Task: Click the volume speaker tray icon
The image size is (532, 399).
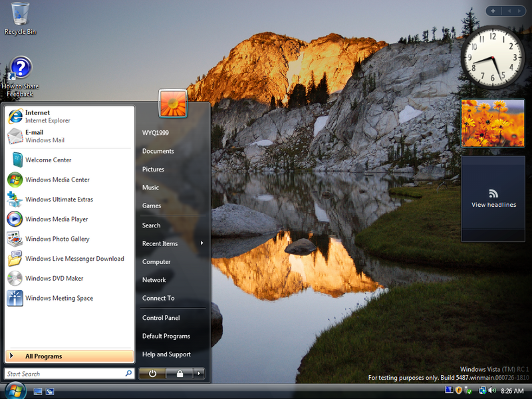Action: 491,390
